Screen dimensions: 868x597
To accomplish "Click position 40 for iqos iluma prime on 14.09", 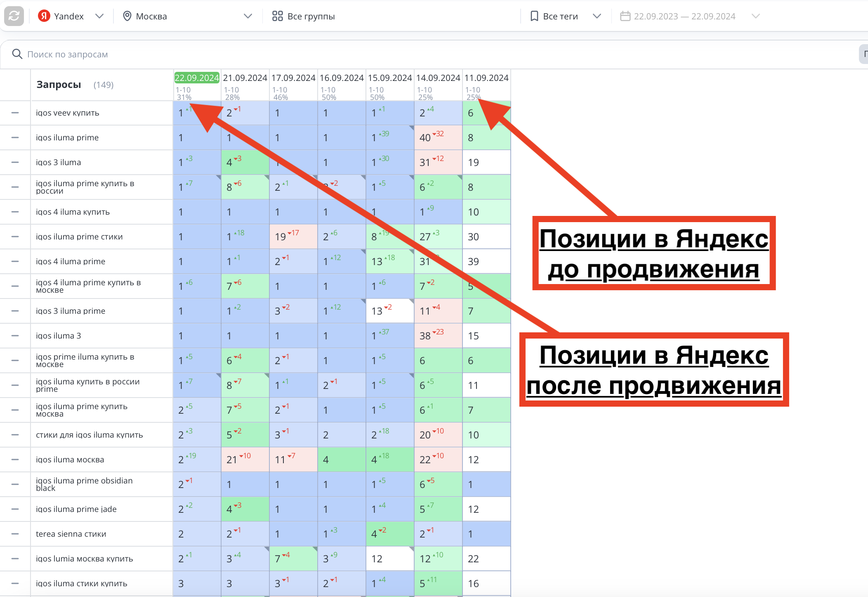I will (x=438, y=137).
